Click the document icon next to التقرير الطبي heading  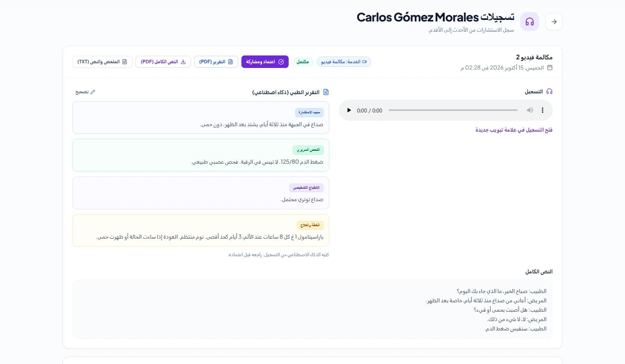click(x=326, y=92)
